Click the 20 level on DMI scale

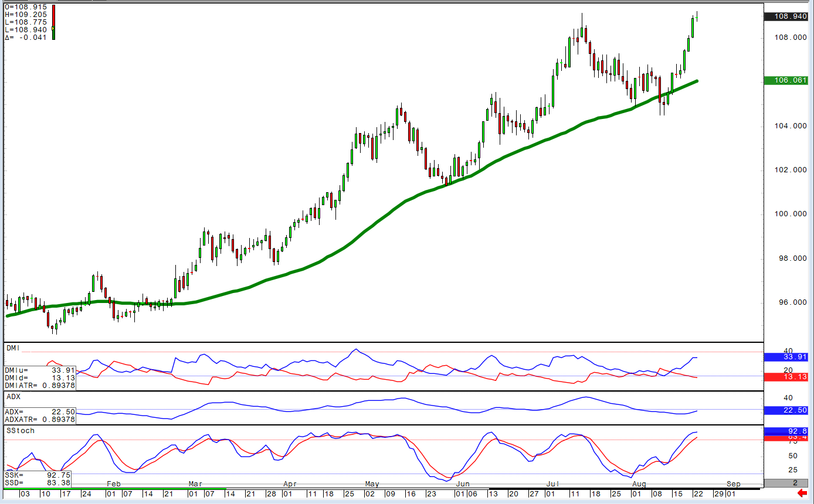789,370
